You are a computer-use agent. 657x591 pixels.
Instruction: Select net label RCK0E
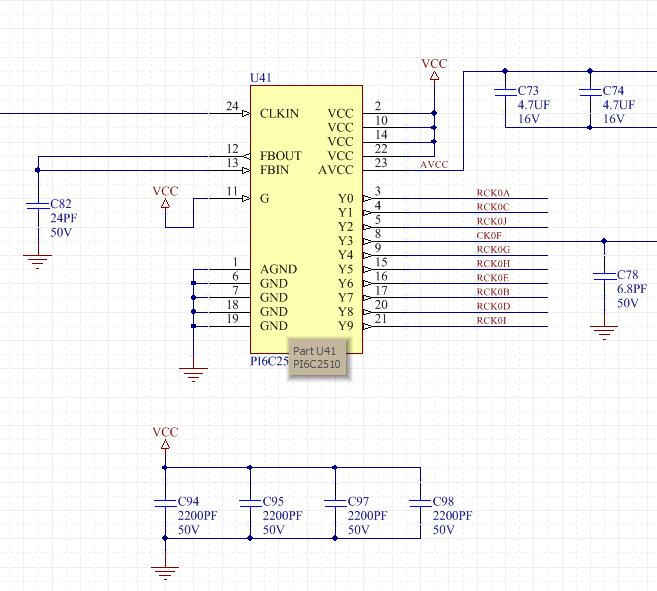(x=493, y=278)
